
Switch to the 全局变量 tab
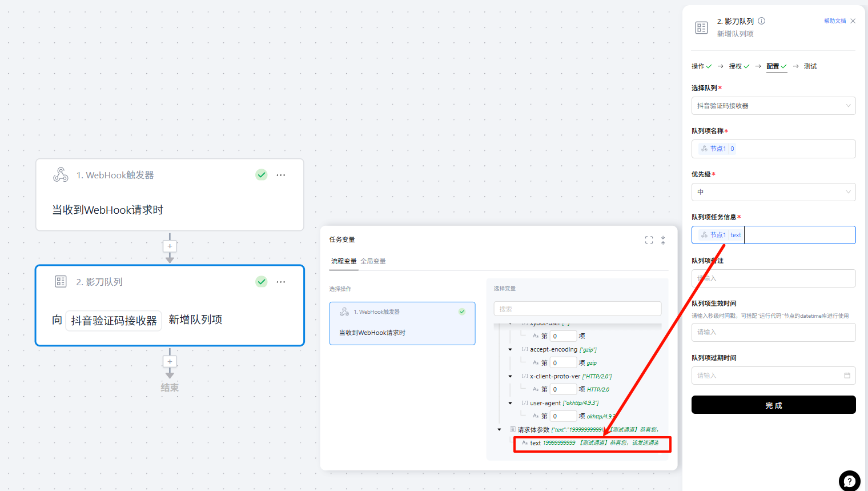pyautogui.click(x=373, y=261)
